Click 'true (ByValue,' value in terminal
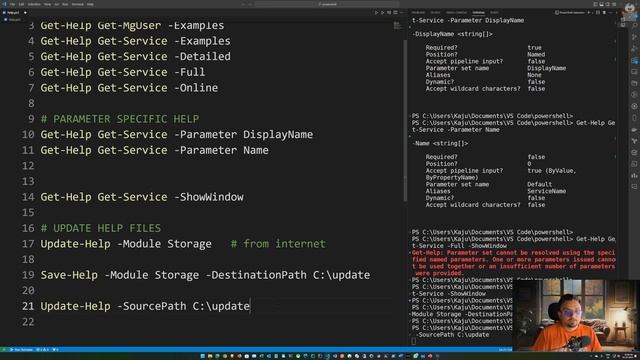This screenshot has width=640, height=360. pos(551,171)
